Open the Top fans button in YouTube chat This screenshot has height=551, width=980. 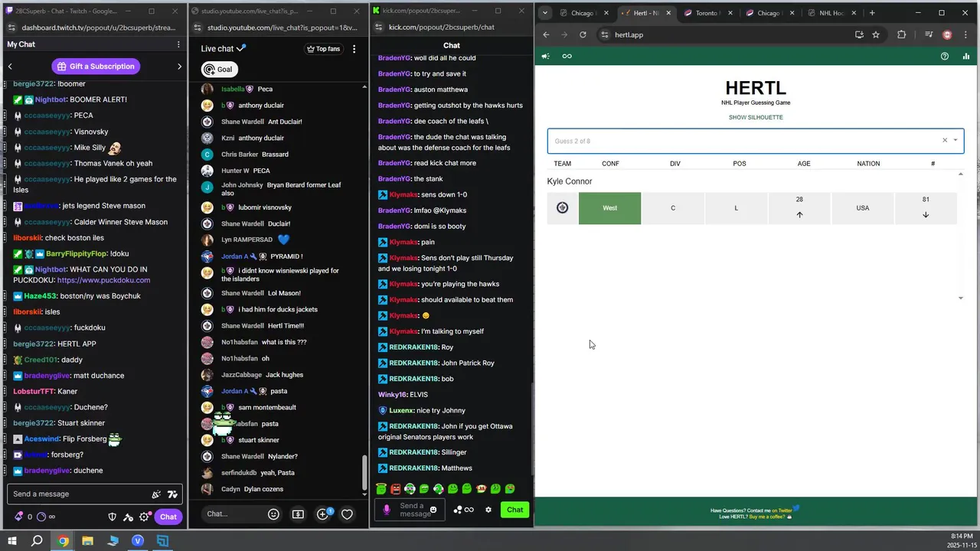tap(323, 49)
